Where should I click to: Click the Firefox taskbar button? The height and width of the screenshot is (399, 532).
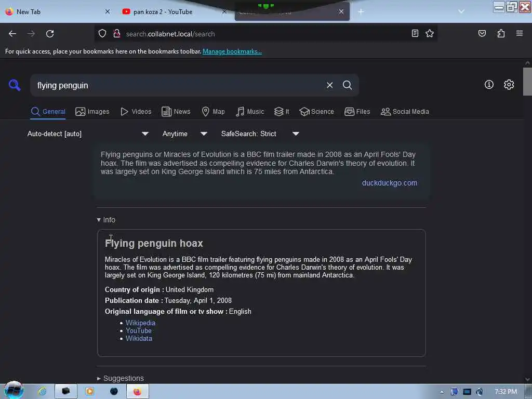tap(137, 392)
